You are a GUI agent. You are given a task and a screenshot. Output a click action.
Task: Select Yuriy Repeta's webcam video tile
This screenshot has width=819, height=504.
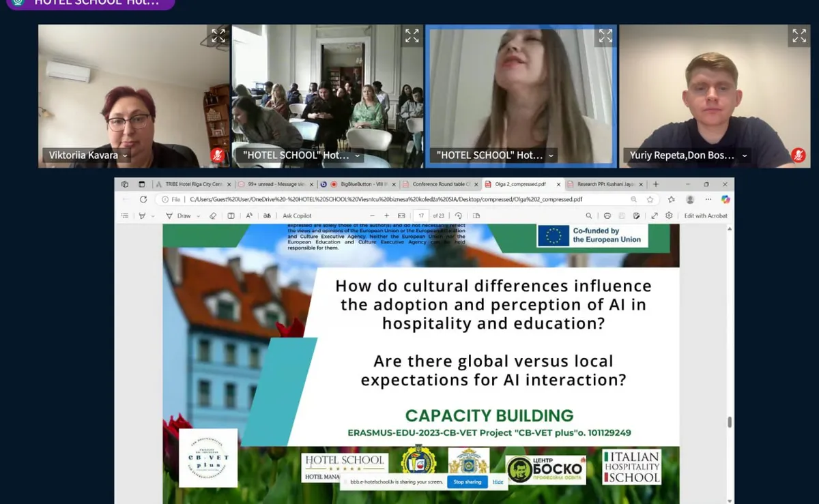click(715, 96)
